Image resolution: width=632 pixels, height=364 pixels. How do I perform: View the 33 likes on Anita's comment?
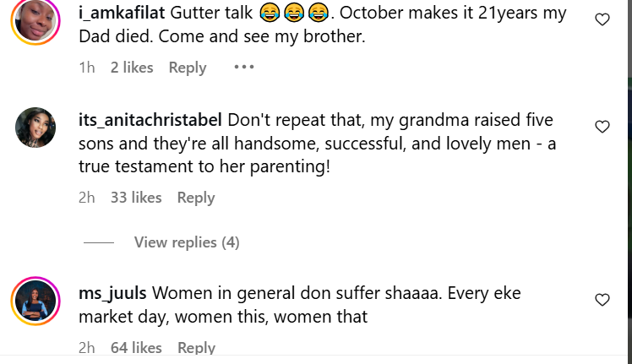click(136, 198)
